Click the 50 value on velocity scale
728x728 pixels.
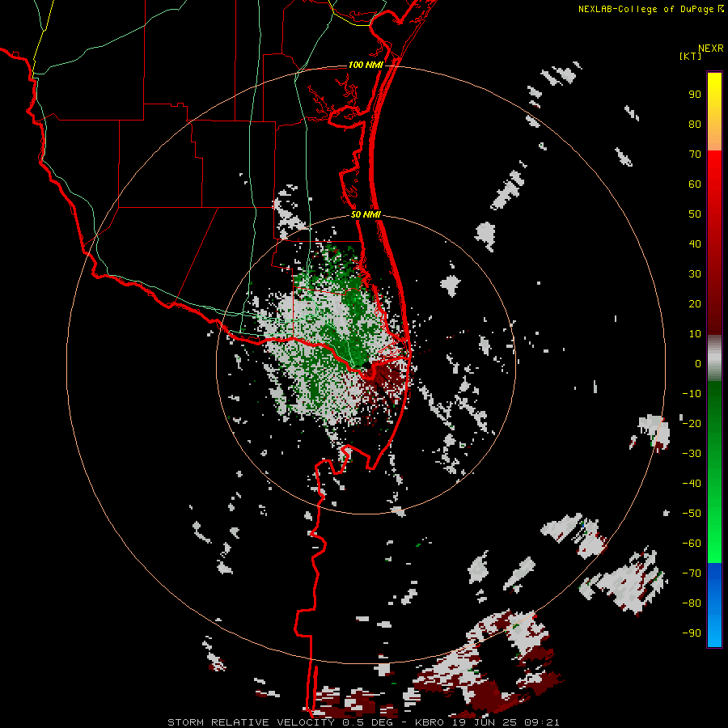coord(695,214)
